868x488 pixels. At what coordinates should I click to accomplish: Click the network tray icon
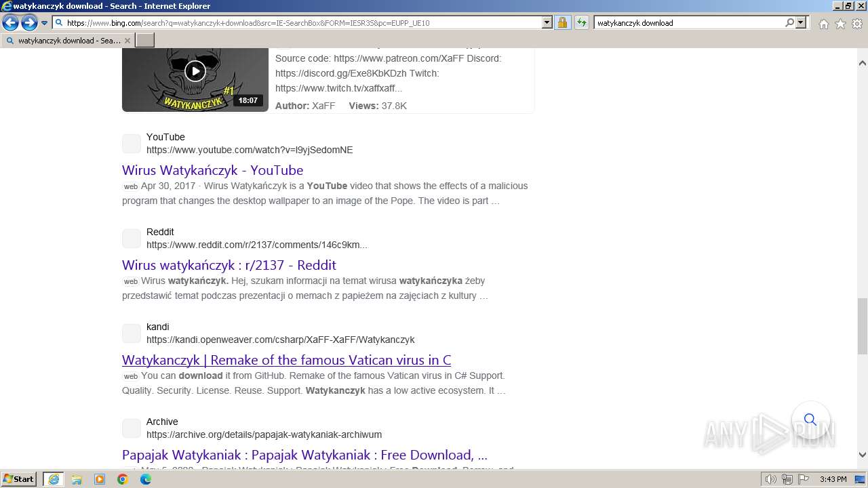(787, 479)
